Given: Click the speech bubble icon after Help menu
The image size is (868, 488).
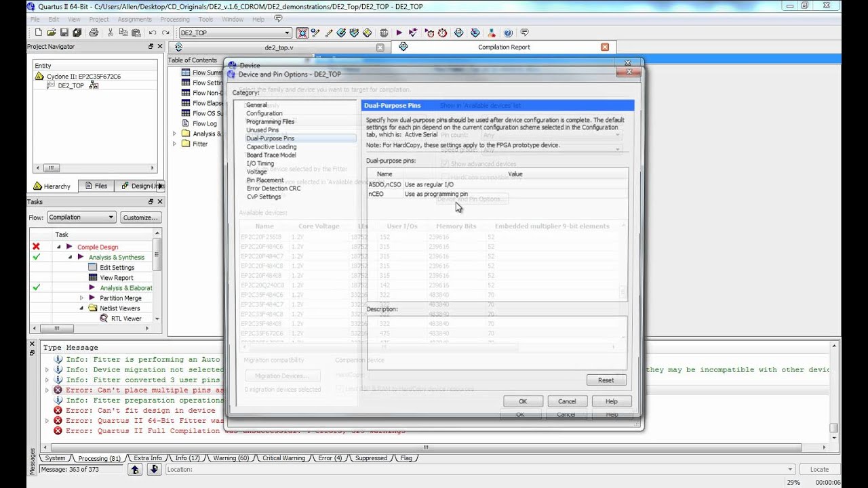Looking at the screenshot, I should coord(278,19).
